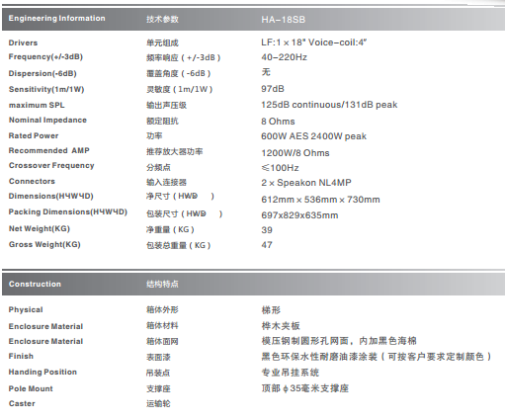505x420 pixels.
Task: Click the Recommended AMP label
Action: [x=49, y=150]
